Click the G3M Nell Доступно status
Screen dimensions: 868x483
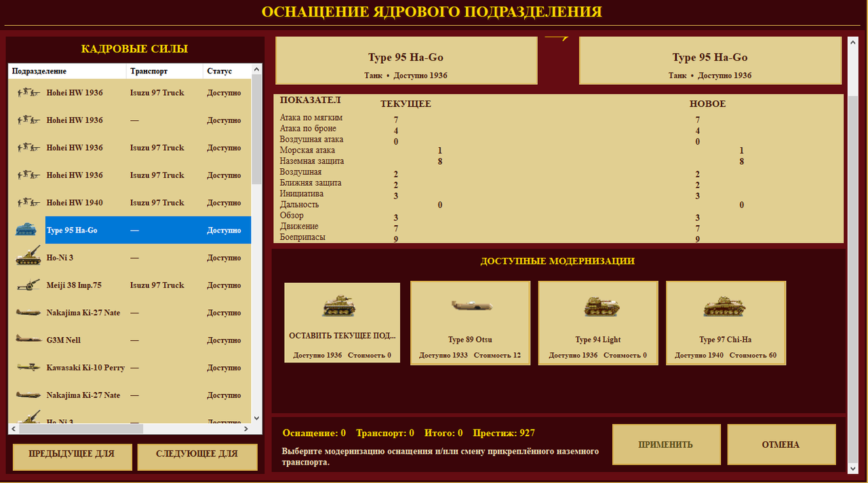(x=224, y=340)
